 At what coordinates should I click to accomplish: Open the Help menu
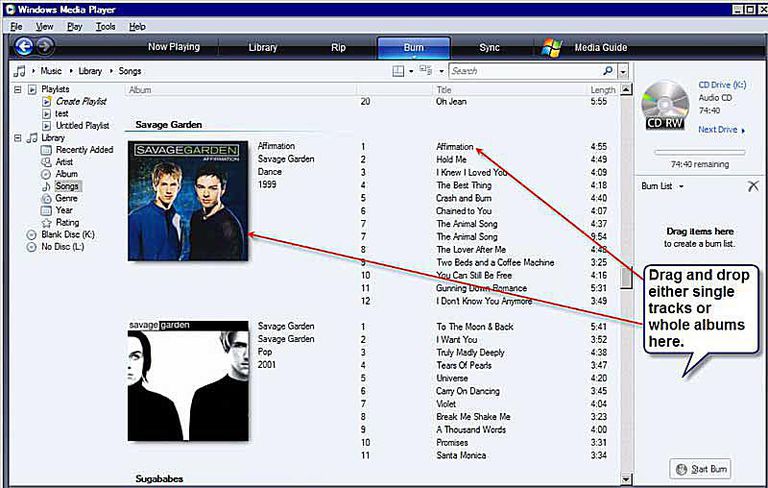click(137, 26)
